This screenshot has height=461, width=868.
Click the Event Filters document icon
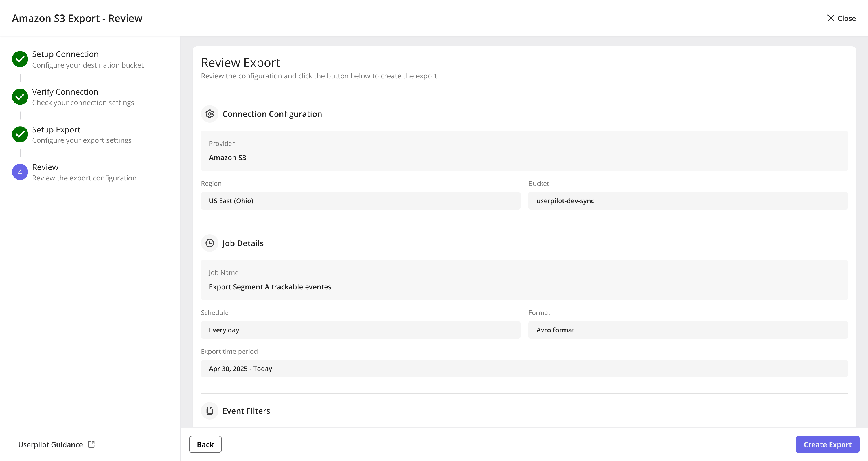tap(209, 411)
